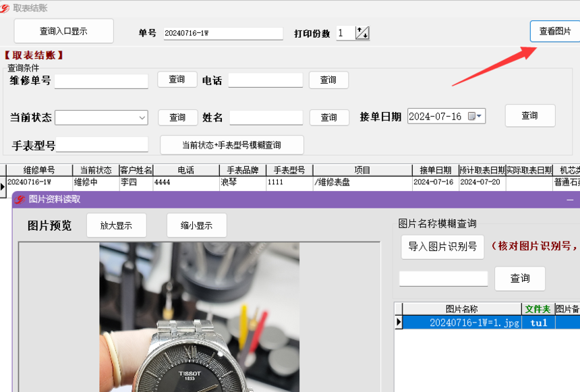Click the 姓名 search input
This screenshot has height=392, width=580.
[x=266, y=117]
